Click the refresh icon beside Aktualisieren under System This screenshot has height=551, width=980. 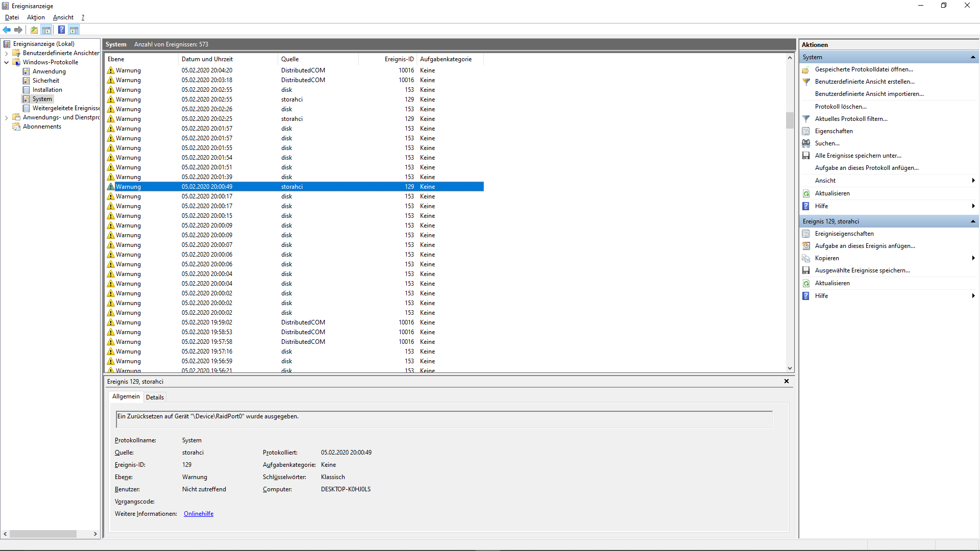[806, 193]
